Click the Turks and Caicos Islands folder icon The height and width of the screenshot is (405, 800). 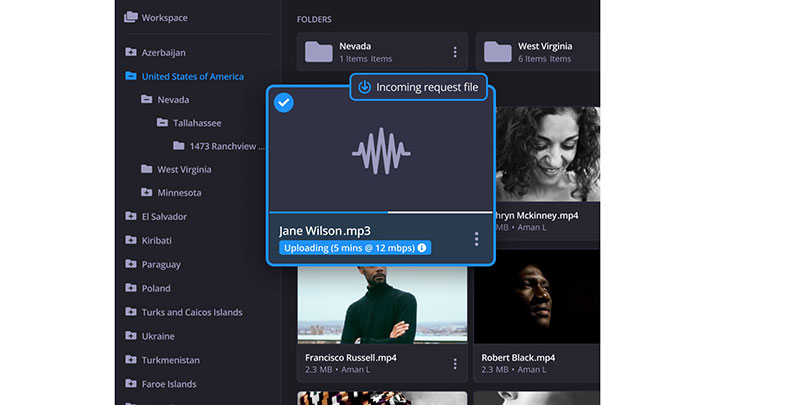pyautogui.click(x=131, y=312)
